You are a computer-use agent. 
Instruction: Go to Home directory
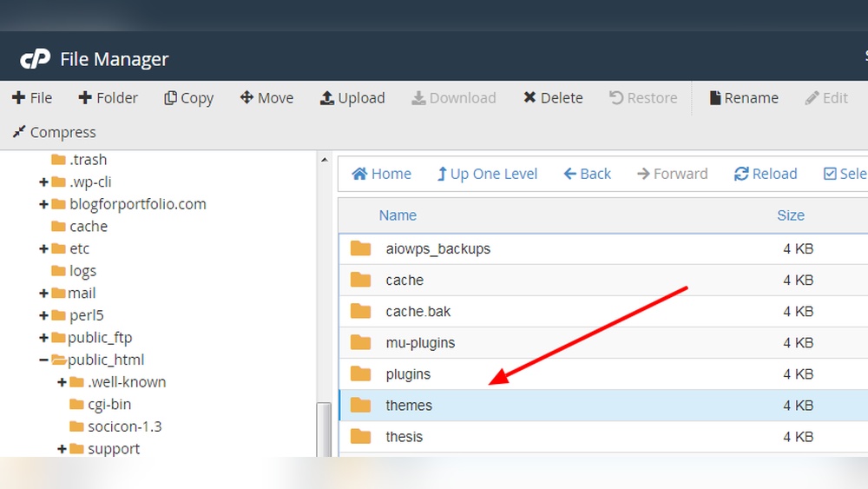(381, 174)
